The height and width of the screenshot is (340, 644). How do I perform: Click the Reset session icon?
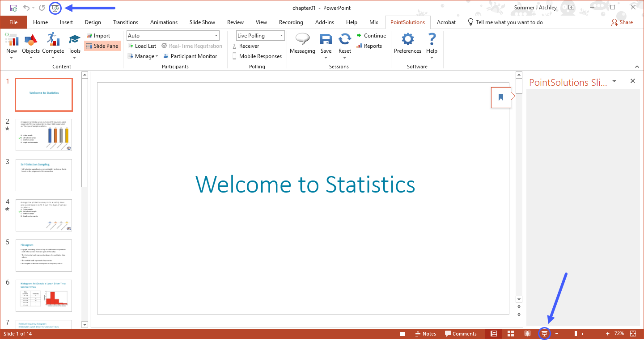[344, 40]
